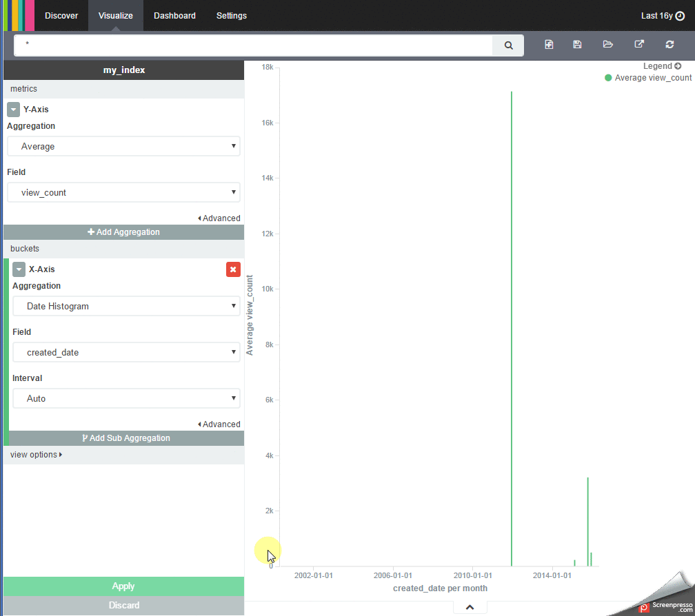This screenshot has width=695, height=616.
Task: Create a new visualization
Action: pos(549,44)
